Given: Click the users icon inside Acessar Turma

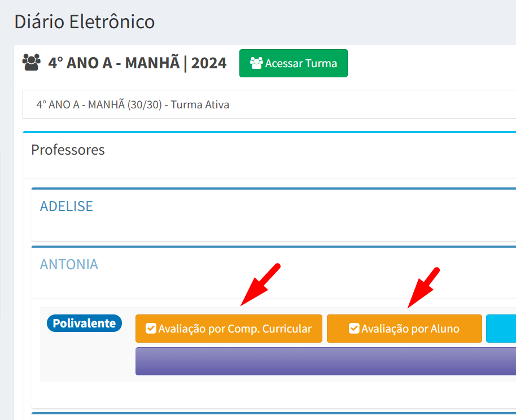Looking at the screenshot, I should [x=256, y=63].
